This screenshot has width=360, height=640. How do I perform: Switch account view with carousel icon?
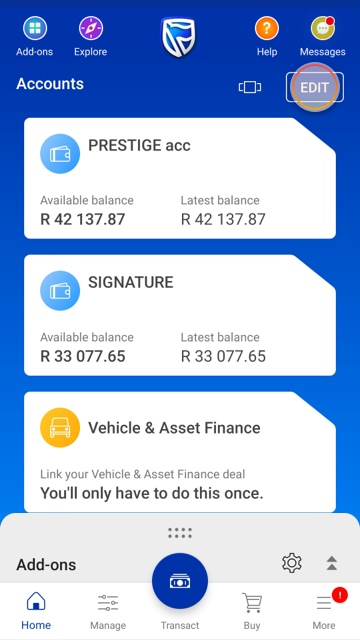250,87
